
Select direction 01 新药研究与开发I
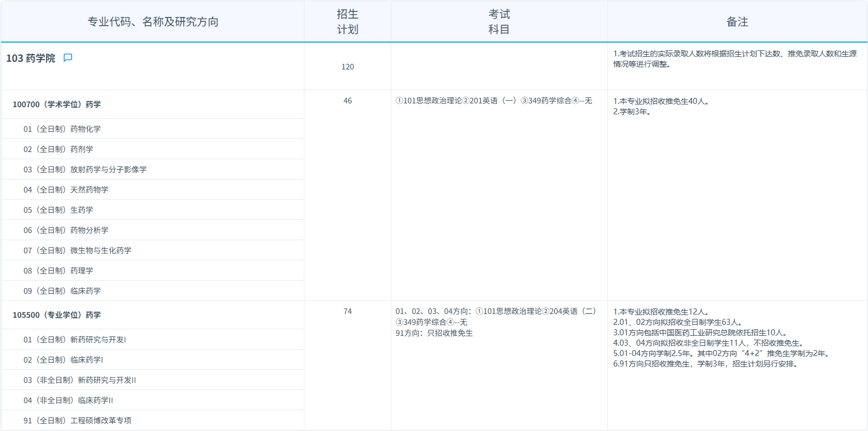click(74, 340)
